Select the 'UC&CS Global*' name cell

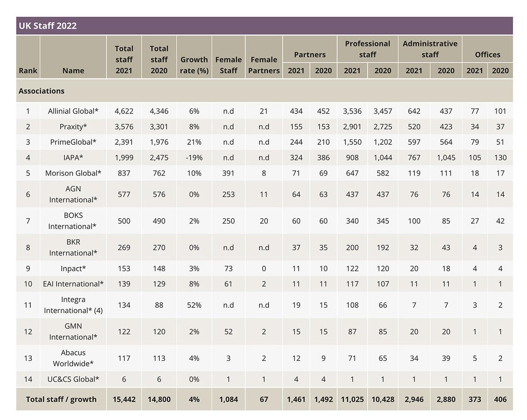(73, 379)
